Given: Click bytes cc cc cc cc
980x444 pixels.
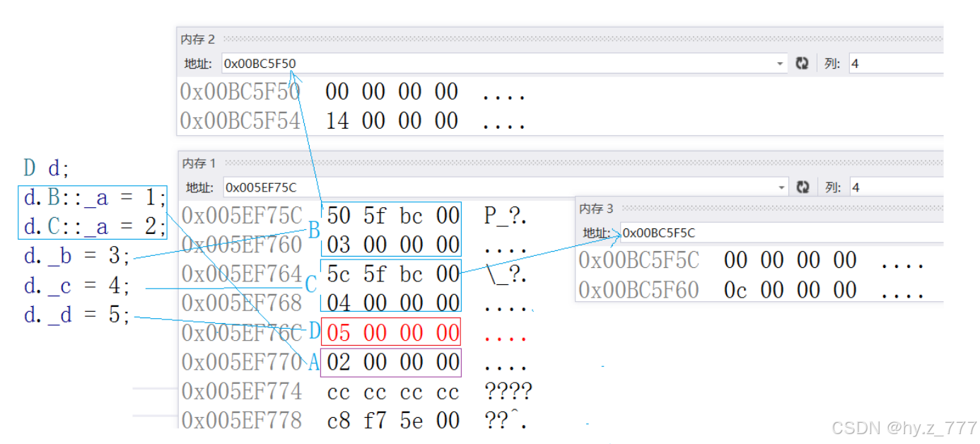Looking at the screenshot, I should (x=394, y=391).
